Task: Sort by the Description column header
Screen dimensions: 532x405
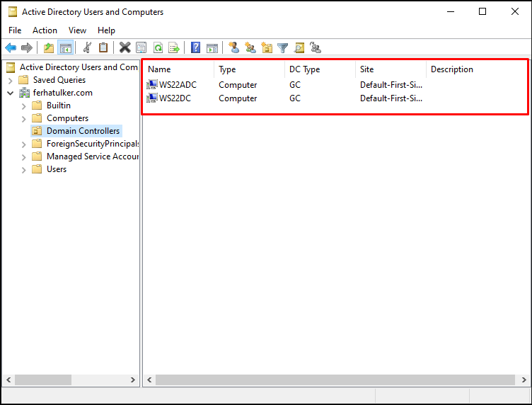Action: pyautogui.click(x=476, y=69)
